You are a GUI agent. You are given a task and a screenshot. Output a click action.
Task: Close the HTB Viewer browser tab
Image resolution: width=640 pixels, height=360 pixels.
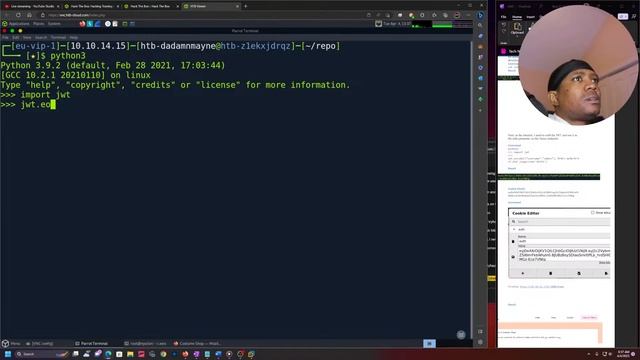click(x=237, y=6)
